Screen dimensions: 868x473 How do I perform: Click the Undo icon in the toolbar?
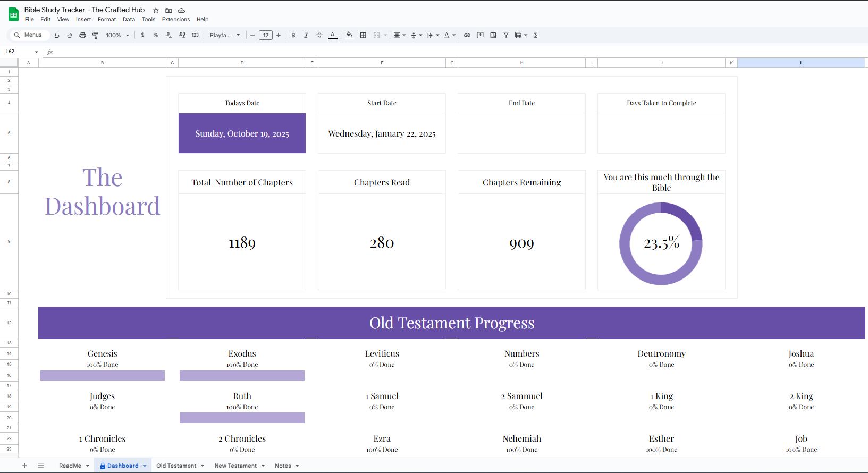point(57,35)
